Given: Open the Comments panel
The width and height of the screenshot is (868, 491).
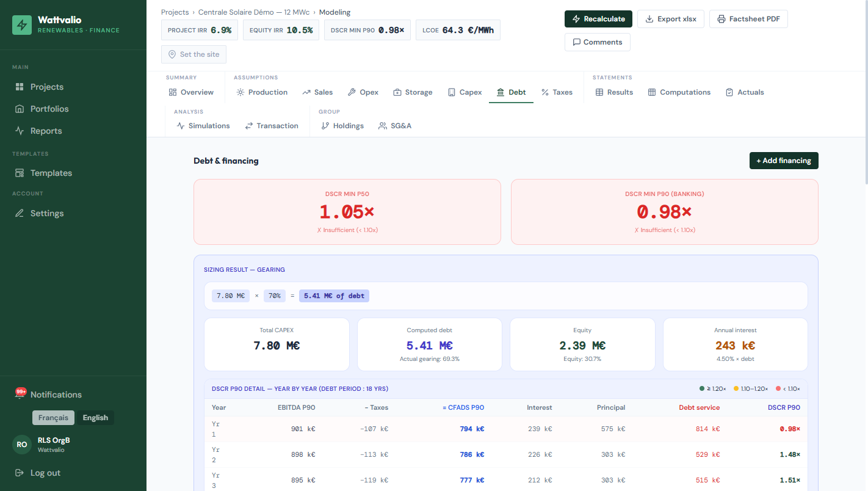Looking at the screenshot, I should click(597, 42).
